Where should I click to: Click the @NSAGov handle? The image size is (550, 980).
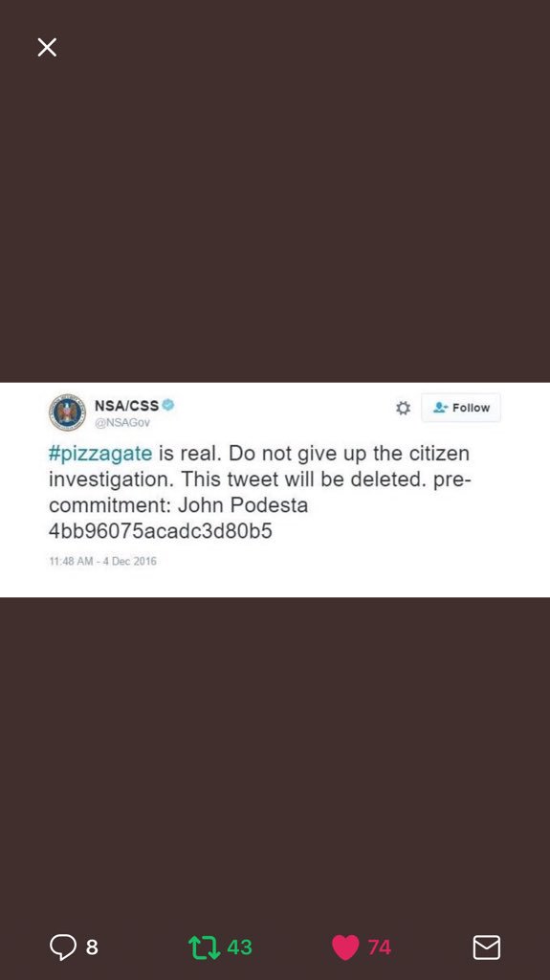coord(121,422)
